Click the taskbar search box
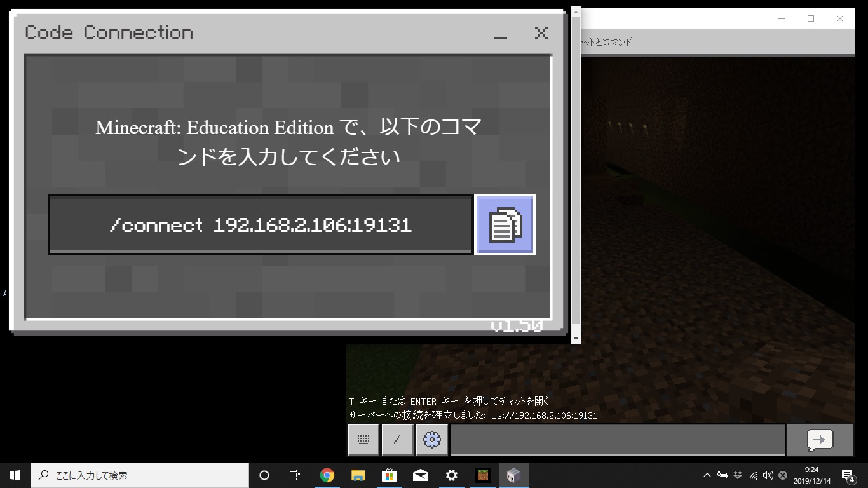 tap(140, 475)
